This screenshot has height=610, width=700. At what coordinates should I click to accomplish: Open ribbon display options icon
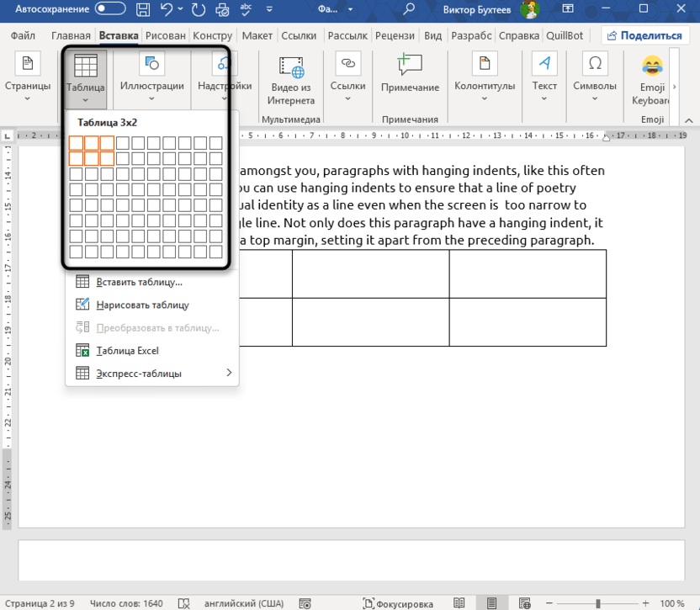567,9
